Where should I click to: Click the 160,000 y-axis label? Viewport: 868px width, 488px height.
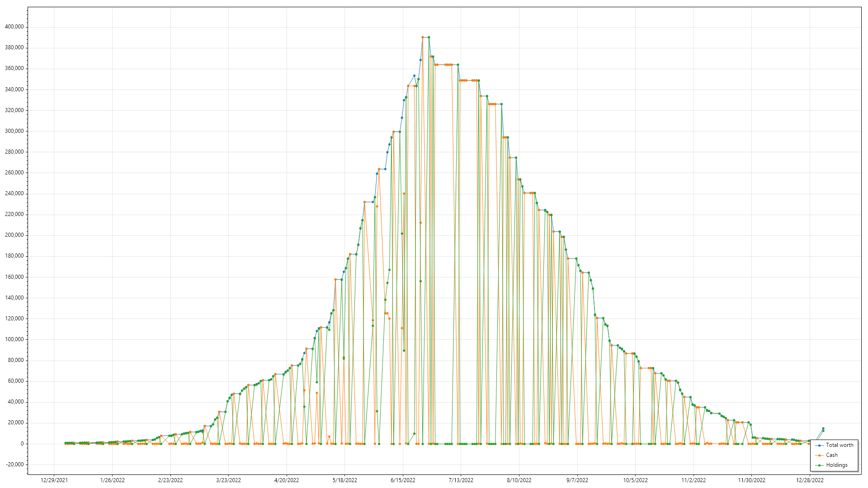14,277
